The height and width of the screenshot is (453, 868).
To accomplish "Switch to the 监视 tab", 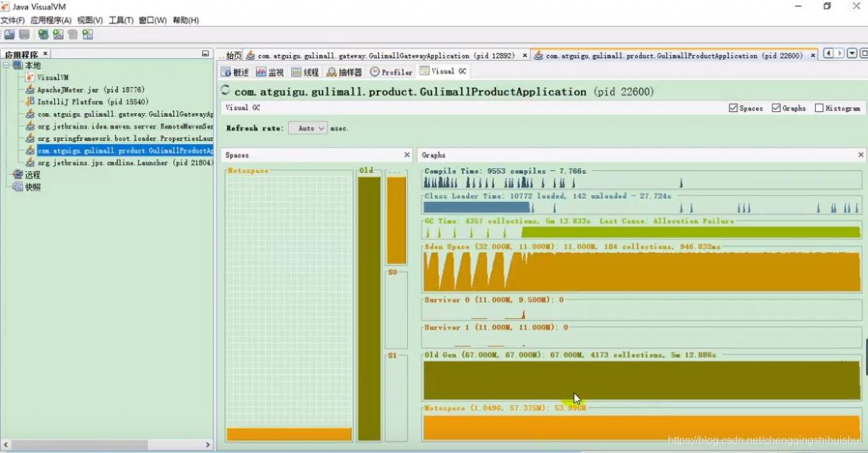I will (x=271, y=72).
